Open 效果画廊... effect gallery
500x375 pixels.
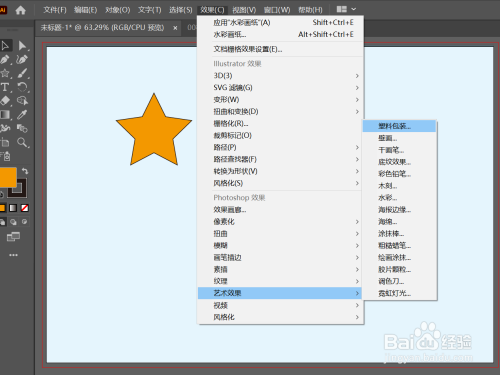(x=280, y=210)
